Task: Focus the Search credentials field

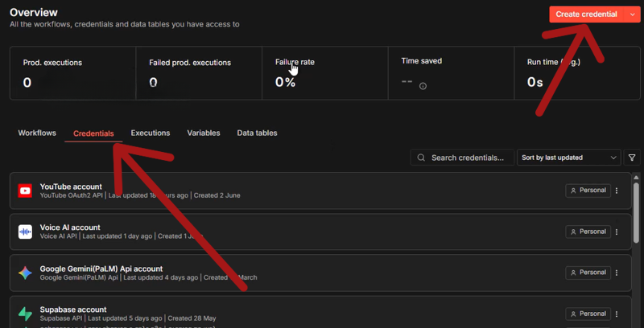Action: pyautogui.click(x=462, y=158)
